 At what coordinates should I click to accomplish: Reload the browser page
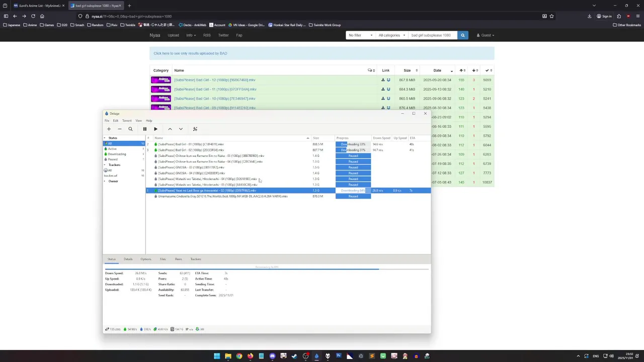pos(33,16)
